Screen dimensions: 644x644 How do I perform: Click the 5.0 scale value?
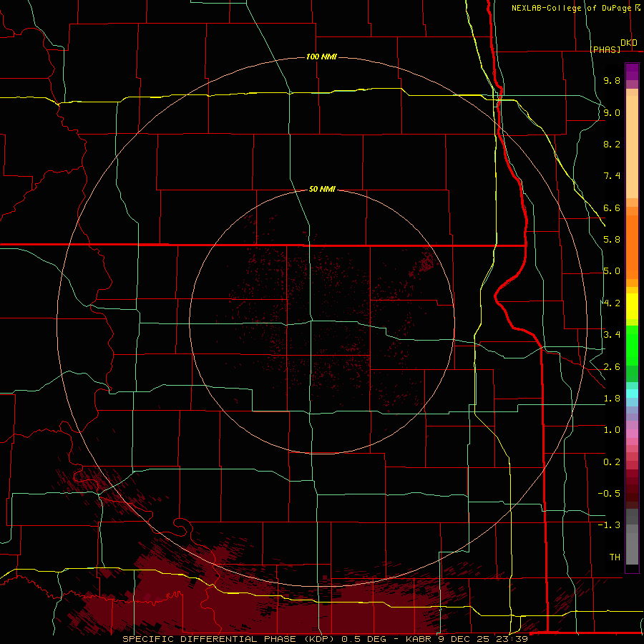pos(612,271)
